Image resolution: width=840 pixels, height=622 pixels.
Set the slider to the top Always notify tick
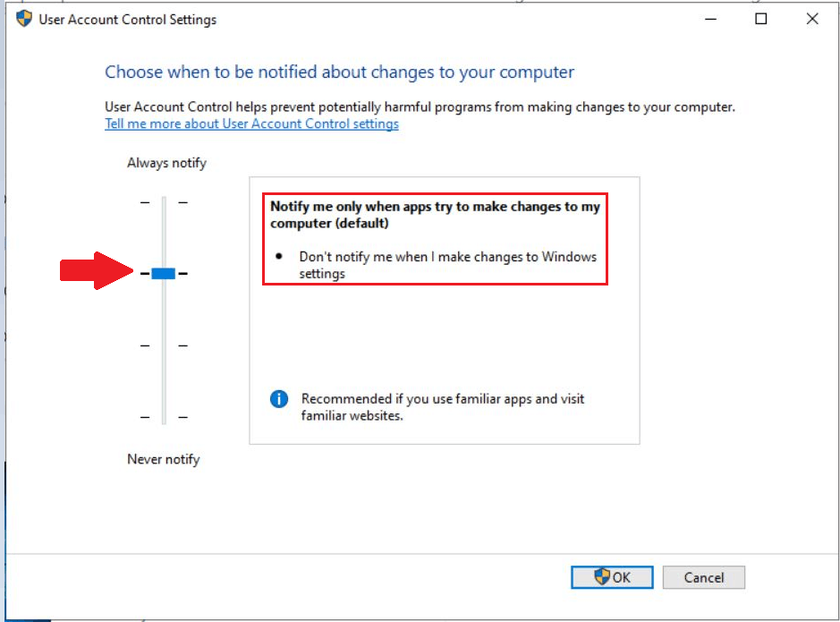coord(164,202)
